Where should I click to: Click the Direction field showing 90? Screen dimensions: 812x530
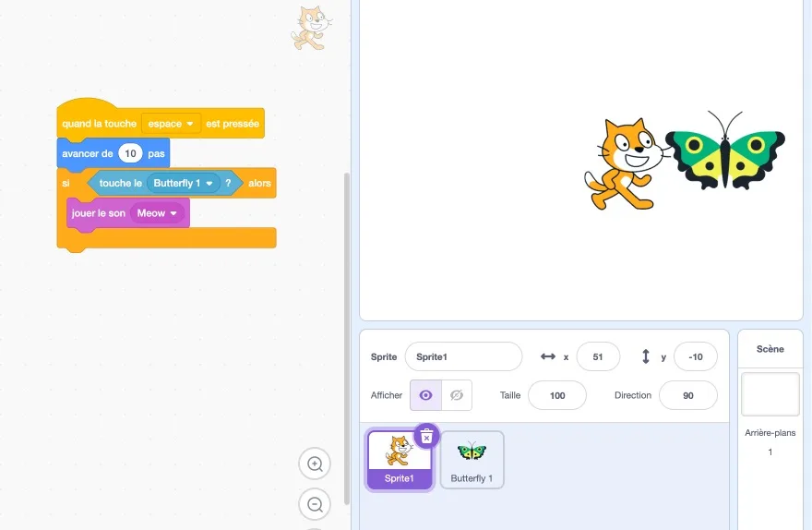coord(687,395)
